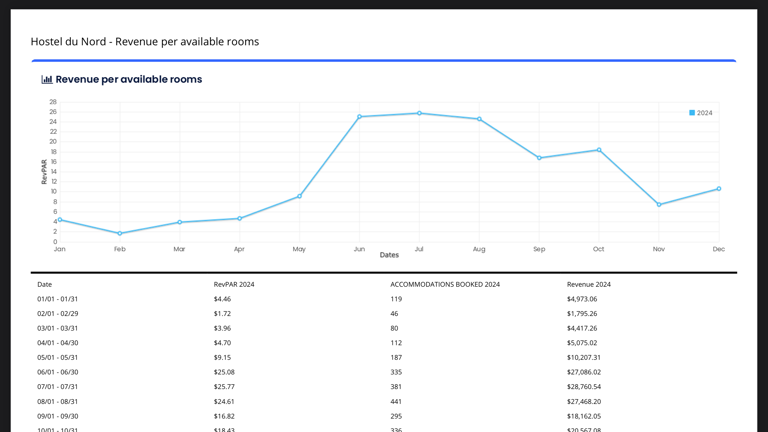Image resolution: width=768 pixels, height=432 pixels.
Task: Click accommodations booked value 112
Action: pyautogui.click(x=396, y=343)
